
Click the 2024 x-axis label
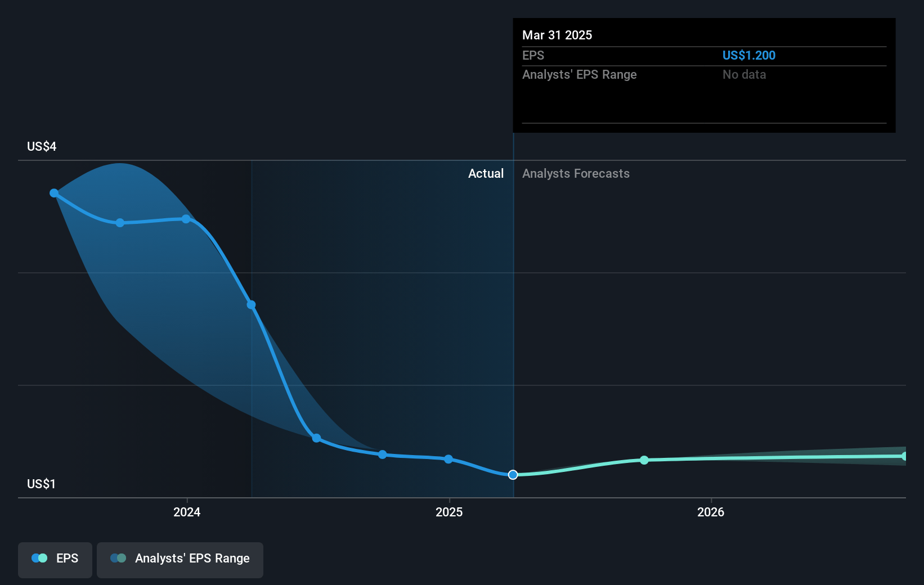pyautogui.click(x=187, y=512)
